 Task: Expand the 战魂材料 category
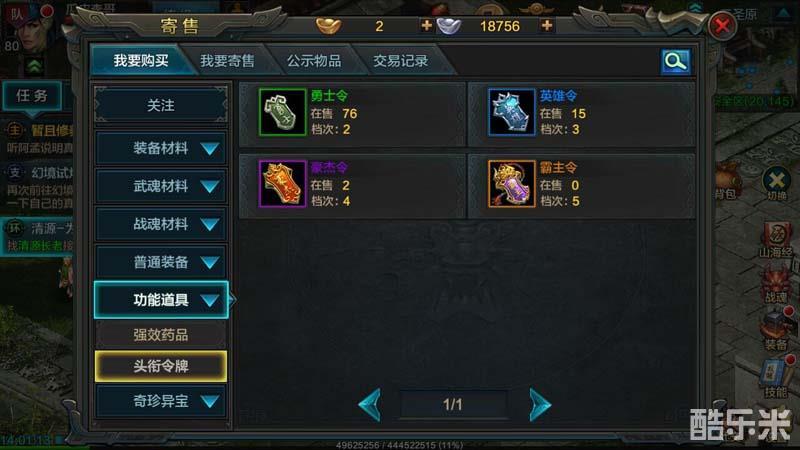tap(161, 224)
